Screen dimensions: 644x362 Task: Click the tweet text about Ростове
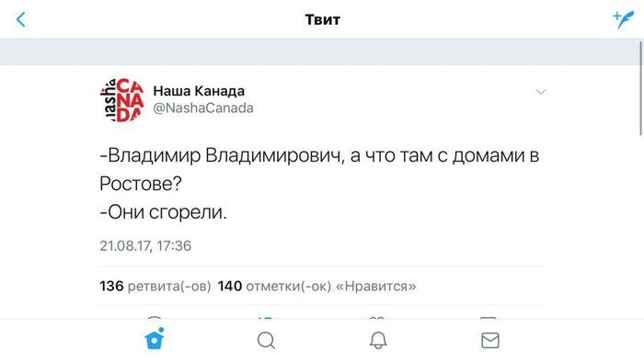[x=319, y=183]
